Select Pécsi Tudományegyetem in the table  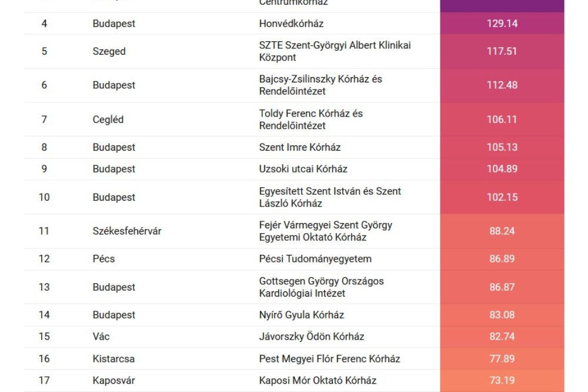[x=315, y=258]
